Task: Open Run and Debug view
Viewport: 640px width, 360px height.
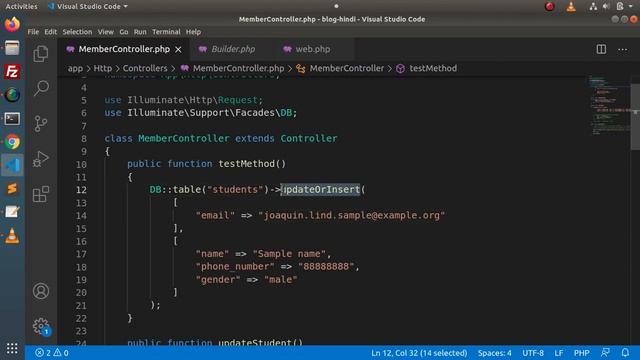Action: click(x=41, y=159)
